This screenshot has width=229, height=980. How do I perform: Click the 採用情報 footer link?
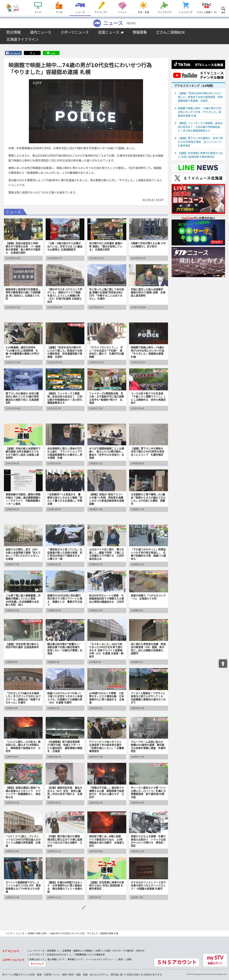click(x=51, y=950)
